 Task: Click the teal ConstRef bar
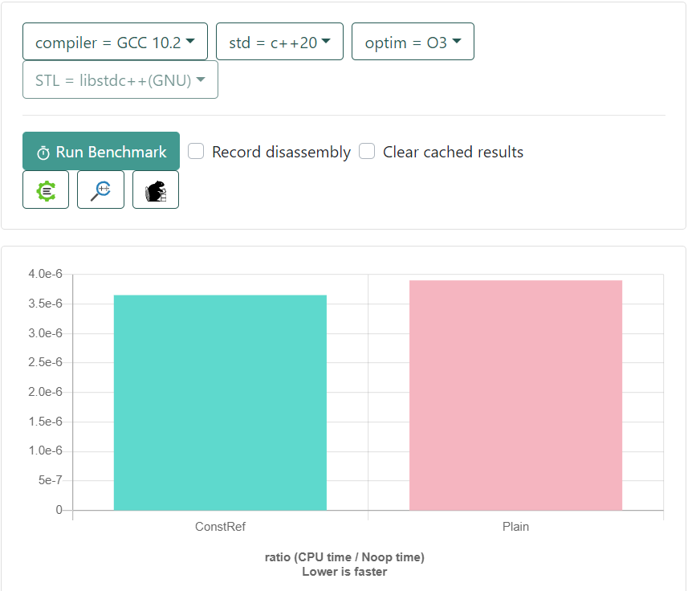click(220, 401)
